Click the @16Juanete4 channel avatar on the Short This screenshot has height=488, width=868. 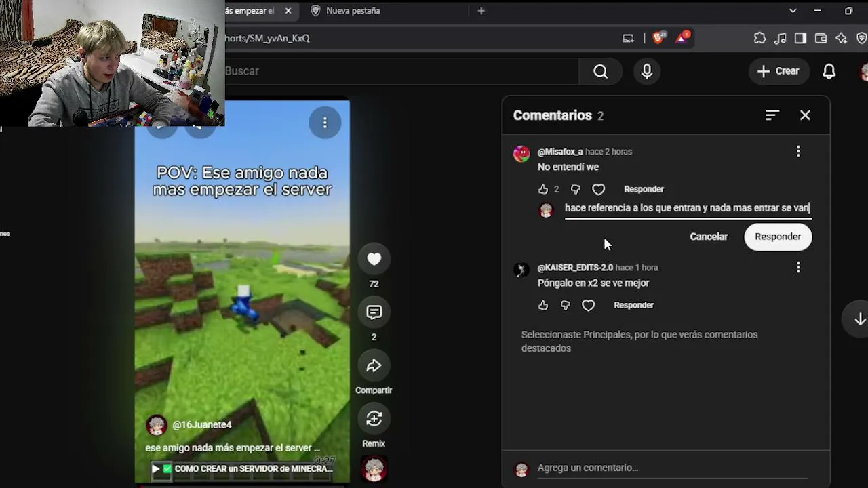[x=157, y=425]
